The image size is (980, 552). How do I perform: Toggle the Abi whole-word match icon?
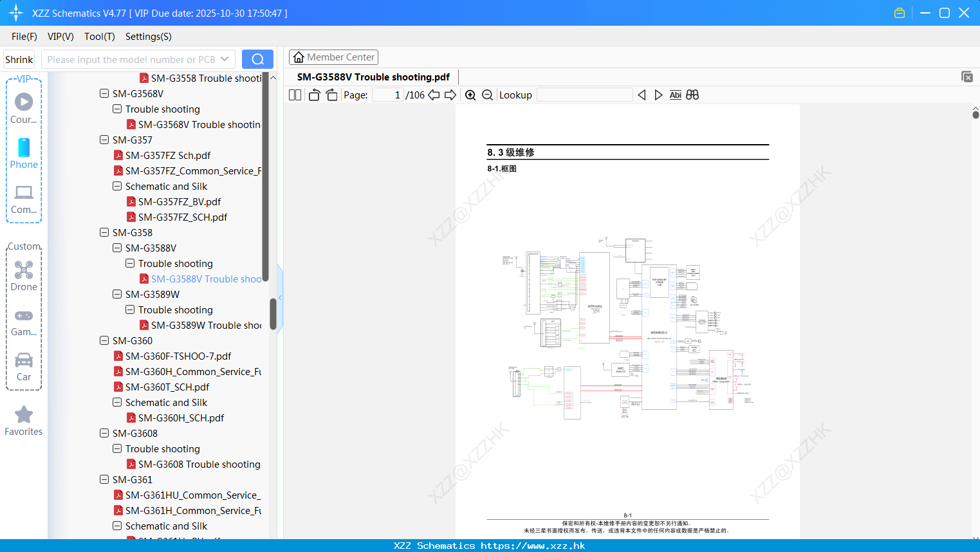click(x=675, y=95)
